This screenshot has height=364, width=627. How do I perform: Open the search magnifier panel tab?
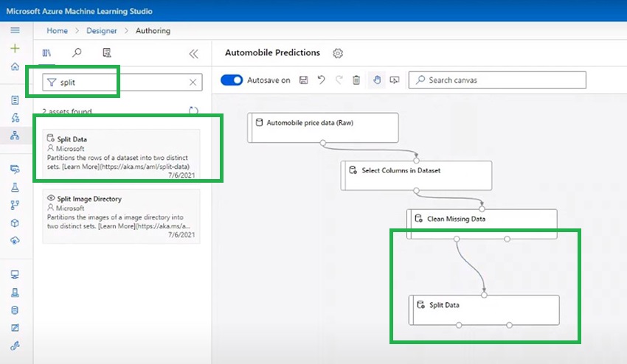tap(77, 53)
